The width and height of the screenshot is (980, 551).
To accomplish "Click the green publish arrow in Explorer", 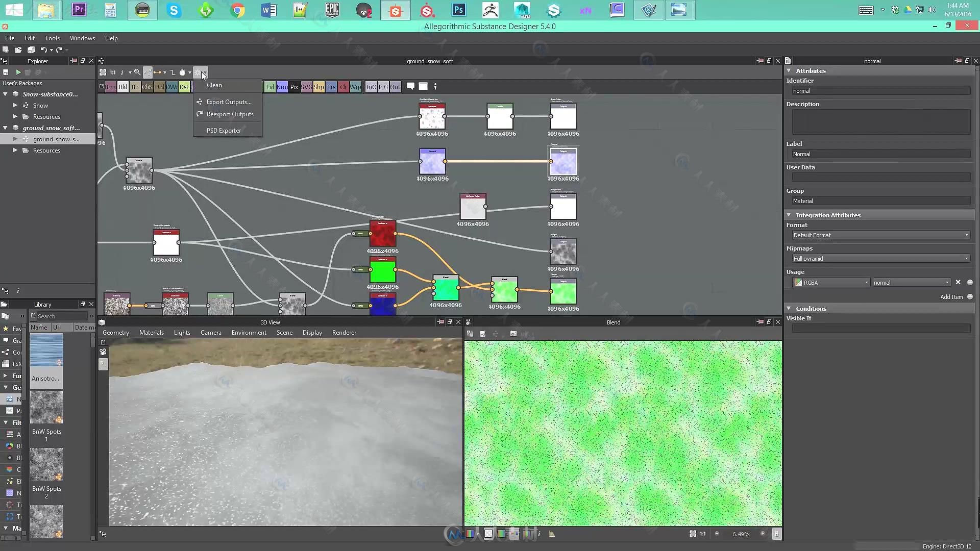I will (18, 72).
